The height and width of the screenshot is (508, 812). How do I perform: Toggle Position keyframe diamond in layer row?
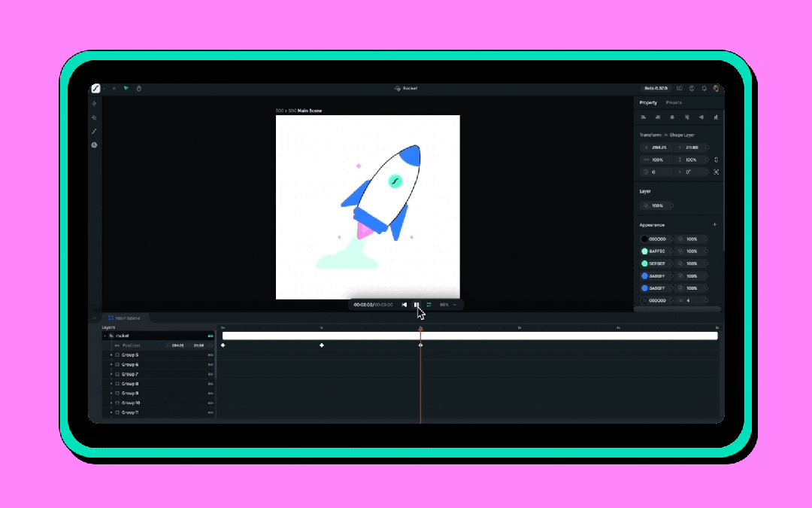coord(211,345)
